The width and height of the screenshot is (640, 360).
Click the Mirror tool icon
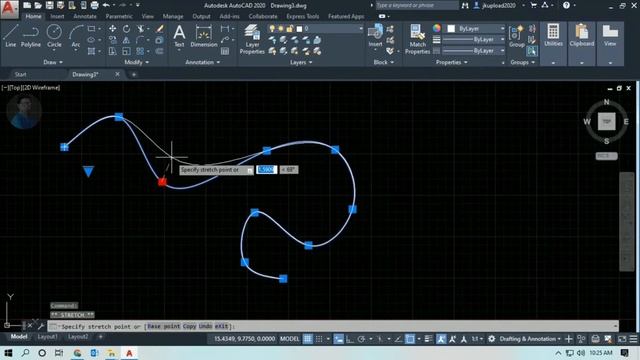click(x=127, y=40)
